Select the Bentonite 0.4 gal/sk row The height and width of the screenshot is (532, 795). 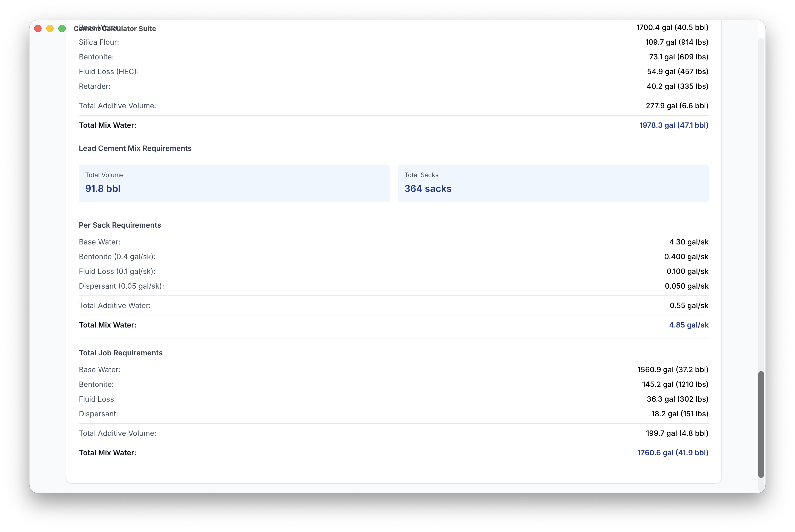tap(117, 257)
